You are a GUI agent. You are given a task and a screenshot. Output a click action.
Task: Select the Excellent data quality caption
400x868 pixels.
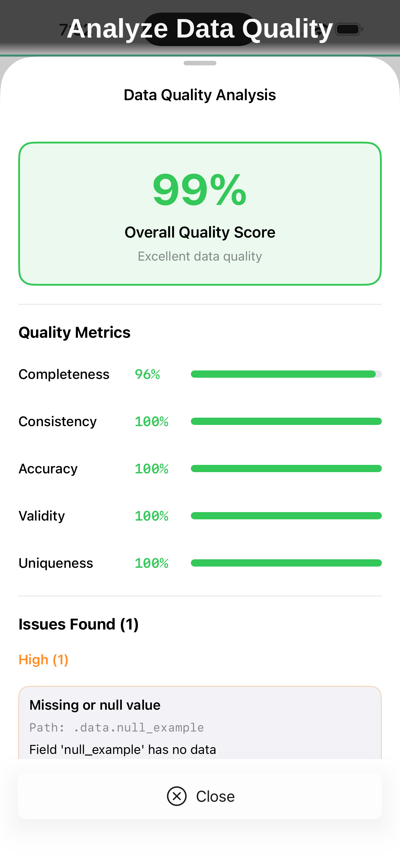pos(200,256)
